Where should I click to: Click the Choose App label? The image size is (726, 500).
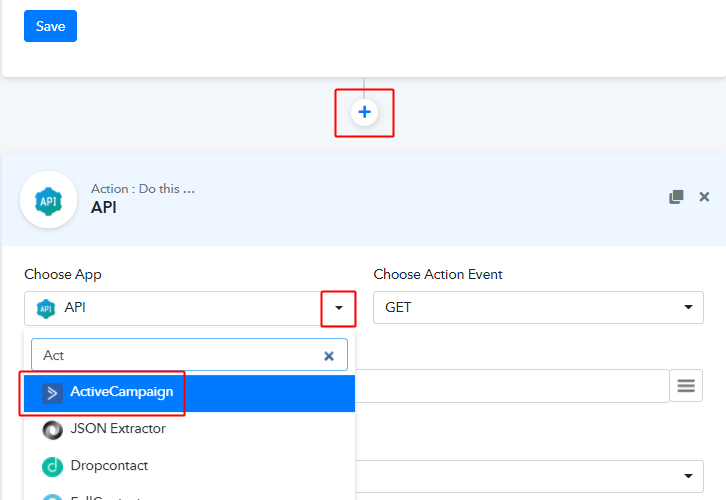63,275
